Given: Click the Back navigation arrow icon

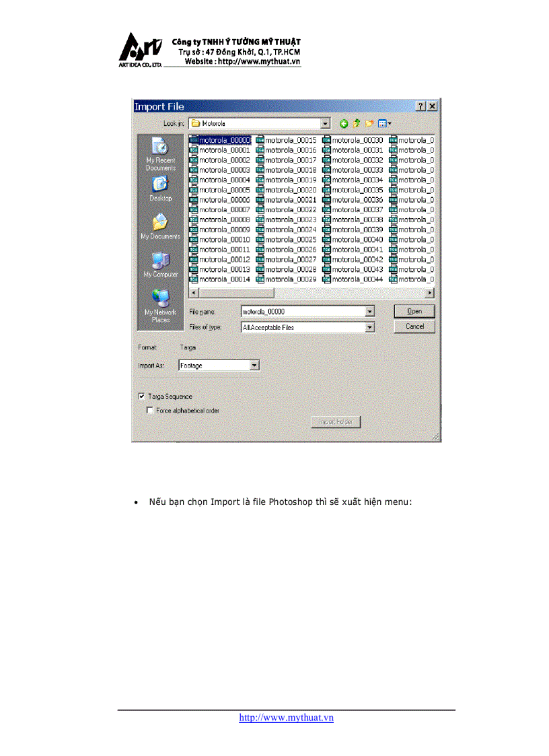Looking at the screenshot, I should [x=344, y=124].
